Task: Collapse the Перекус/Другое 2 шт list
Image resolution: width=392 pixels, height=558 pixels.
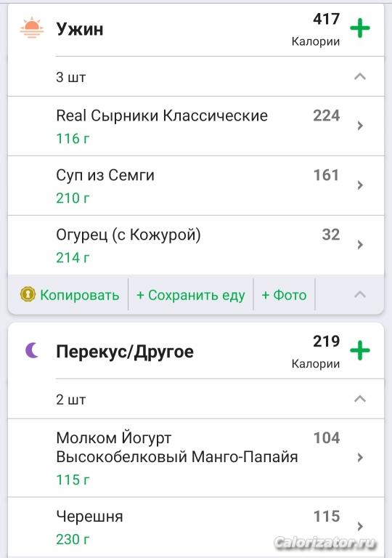Action: coord(360,399)
